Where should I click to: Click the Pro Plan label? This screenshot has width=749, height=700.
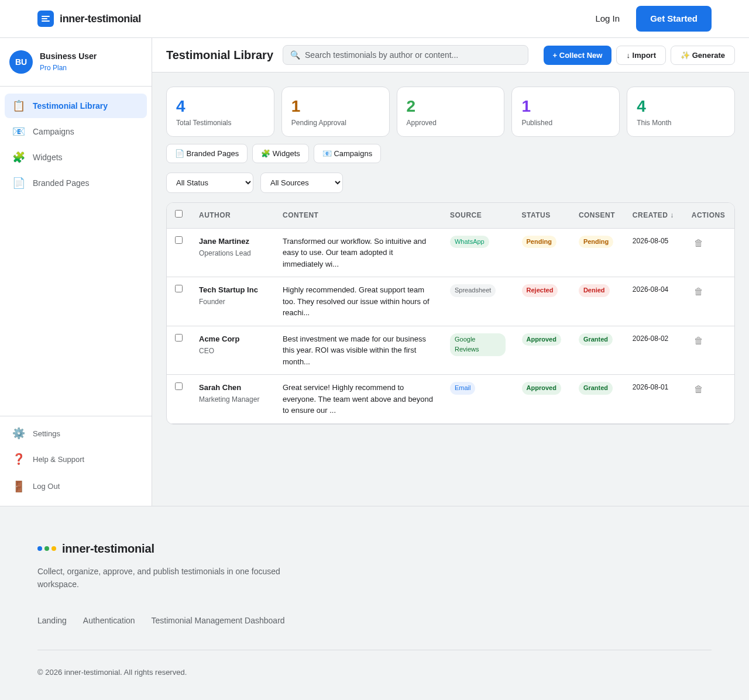coord(53,68)
